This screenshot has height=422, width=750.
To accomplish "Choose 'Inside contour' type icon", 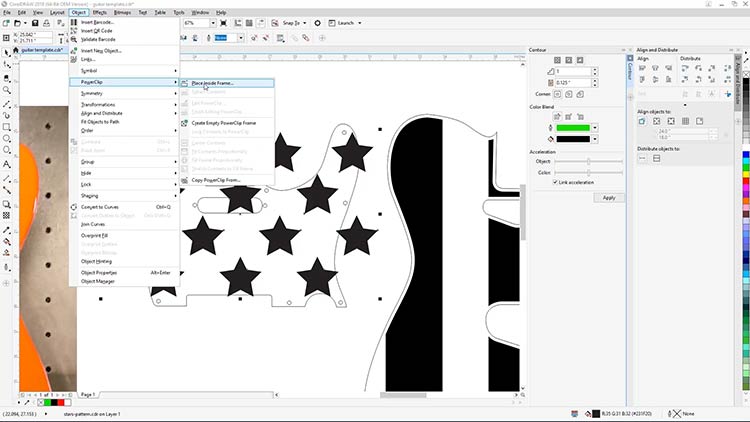I will 569,60.
